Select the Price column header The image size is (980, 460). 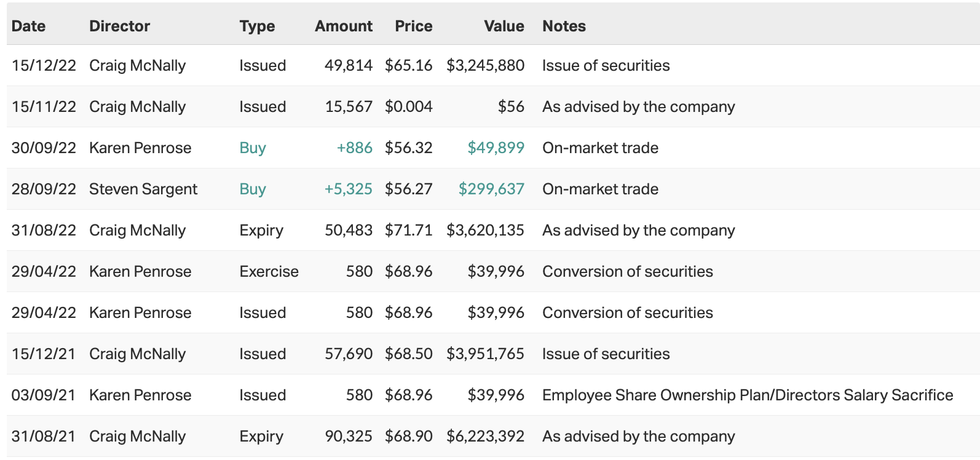click(x=413, y=26)
